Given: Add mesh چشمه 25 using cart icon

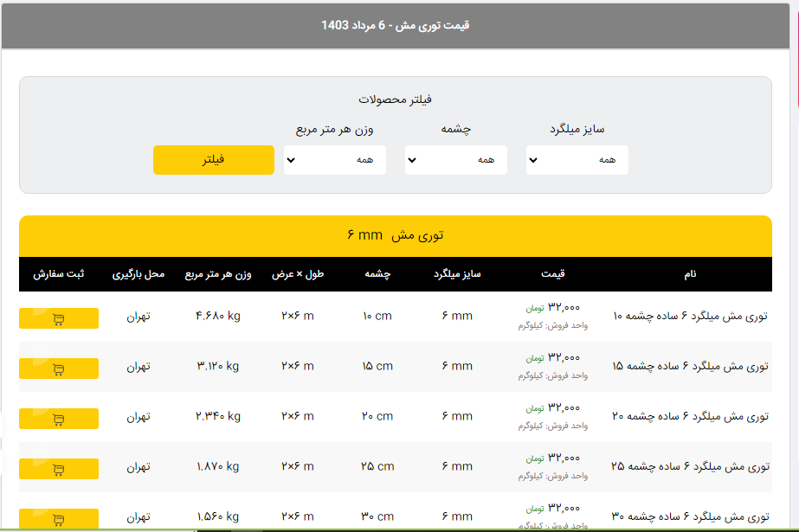Looking at the screenshot, I should click(x=59, y=469).
